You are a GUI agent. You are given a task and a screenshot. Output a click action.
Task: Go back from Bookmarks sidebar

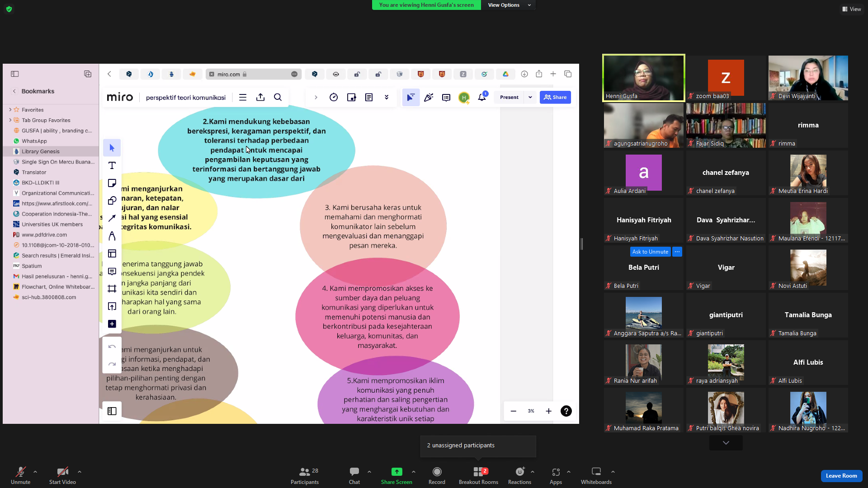(14, 91)
